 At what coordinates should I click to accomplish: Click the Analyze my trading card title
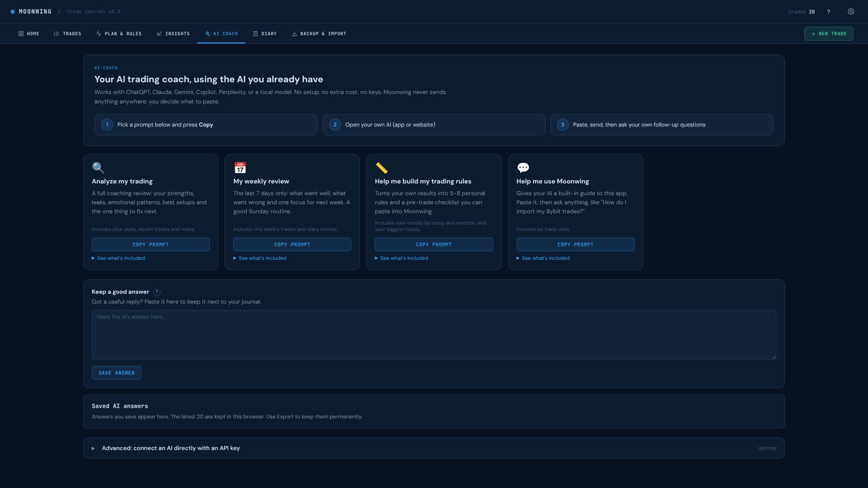122,181
